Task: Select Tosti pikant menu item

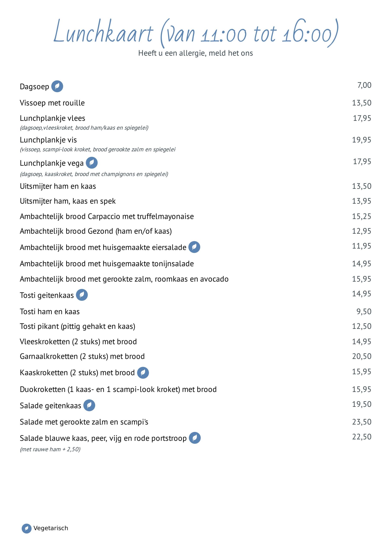Action: tap(77, 327)
